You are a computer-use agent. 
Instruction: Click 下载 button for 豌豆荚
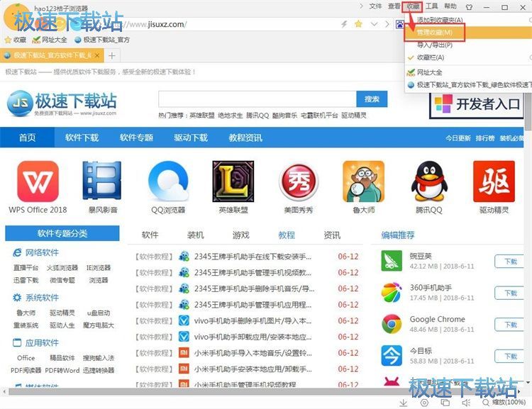coord(510,262)
